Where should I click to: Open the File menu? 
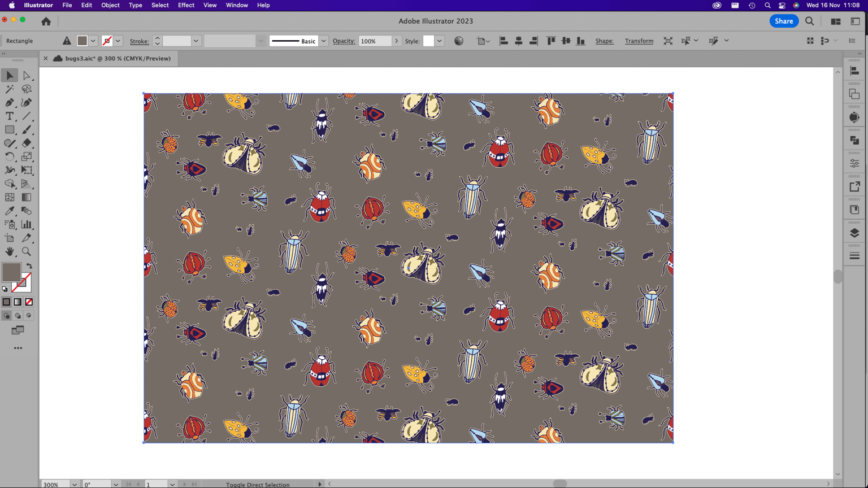tap(67, 5)
